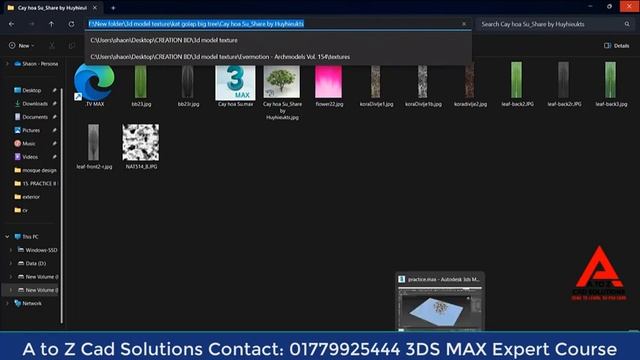This screenshot has height=360, width=640.
Task: Select the Cay hoa Su.max file
Action: [235, 86]
